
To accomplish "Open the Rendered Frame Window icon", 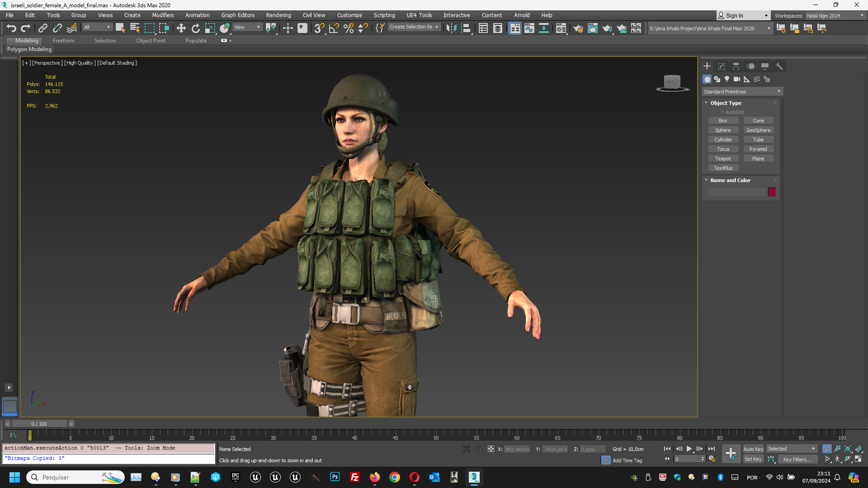I will (593, 28).
